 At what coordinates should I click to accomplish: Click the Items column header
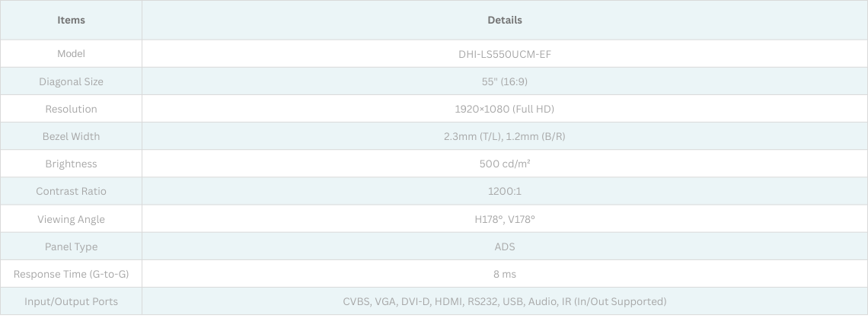point(71,20)
